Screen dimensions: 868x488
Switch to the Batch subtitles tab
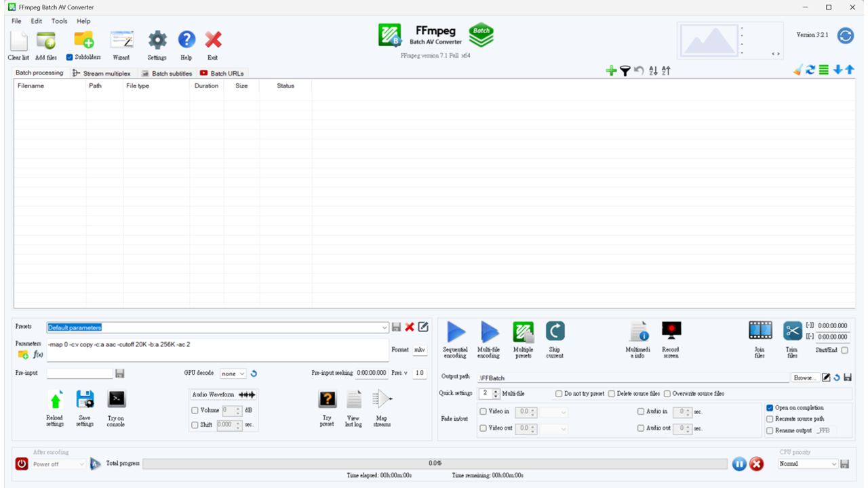(x=167, y=73)
